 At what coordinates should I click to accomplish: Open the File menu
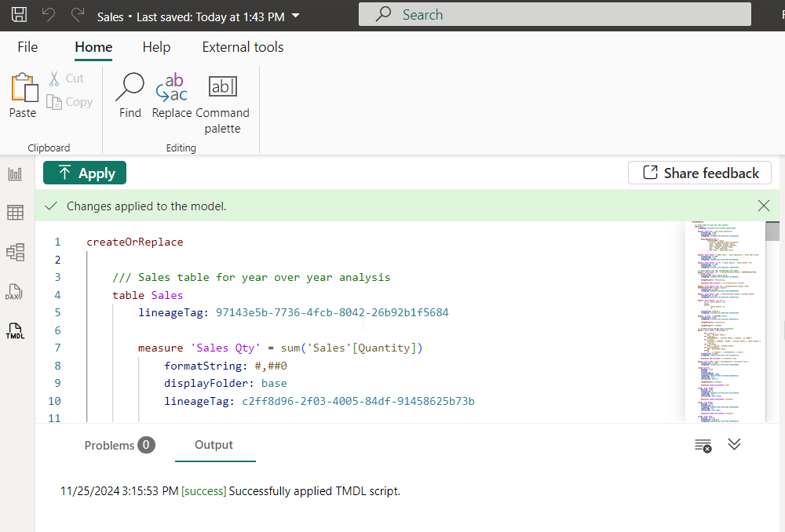pyautogui.click(x=27, y=47)
